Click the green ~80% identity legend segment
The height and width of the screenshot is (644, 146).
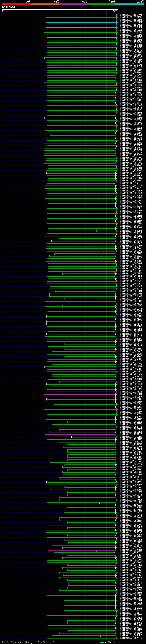point(101,4)
